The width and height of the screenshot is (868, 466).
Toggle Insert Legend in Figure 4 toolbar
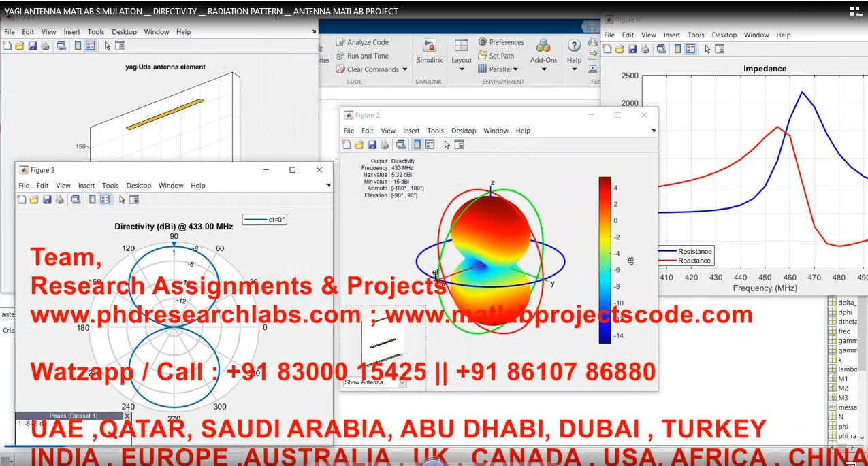click(690, 49)
